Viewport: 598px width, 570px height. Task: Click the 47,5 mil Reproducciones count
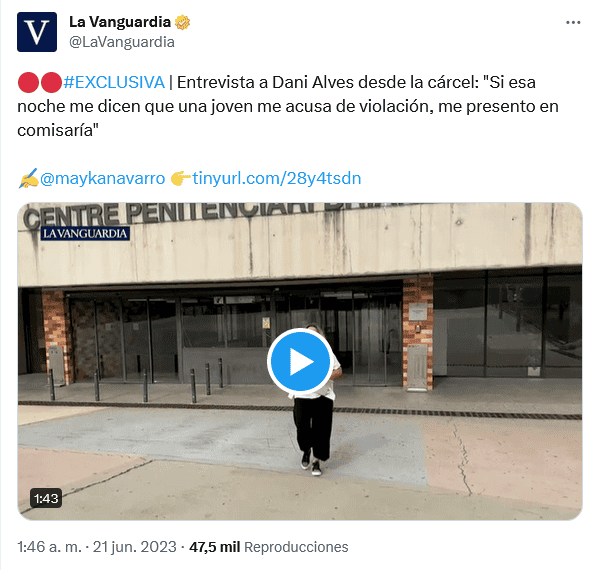tap(269, 547)
